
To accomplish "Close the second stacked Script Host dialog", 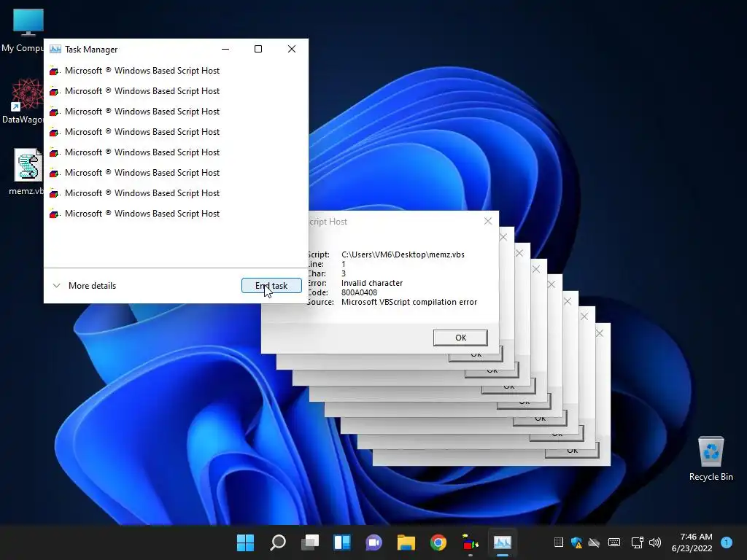I will pos(503,237).
